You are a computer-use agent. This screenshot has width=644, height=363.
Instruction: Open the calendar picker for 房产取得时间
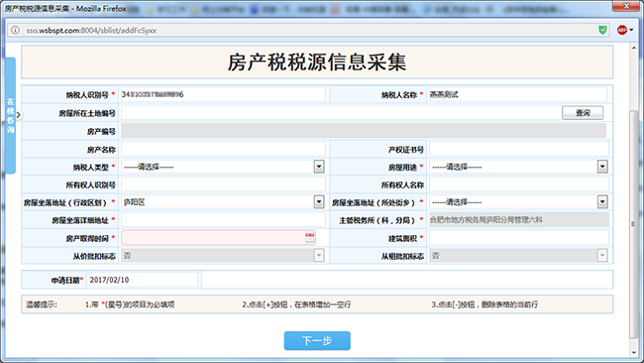tap(310, 238)
